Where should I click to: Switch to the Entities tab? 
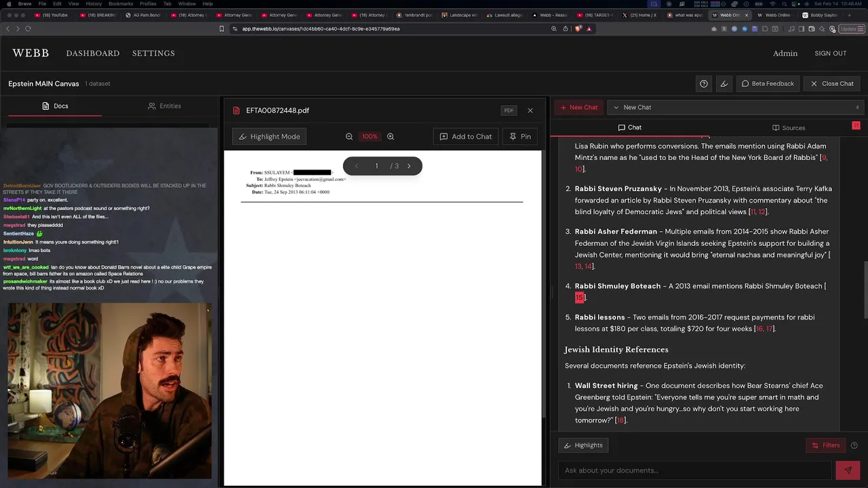pyautogui.click(x=164, y=106)
